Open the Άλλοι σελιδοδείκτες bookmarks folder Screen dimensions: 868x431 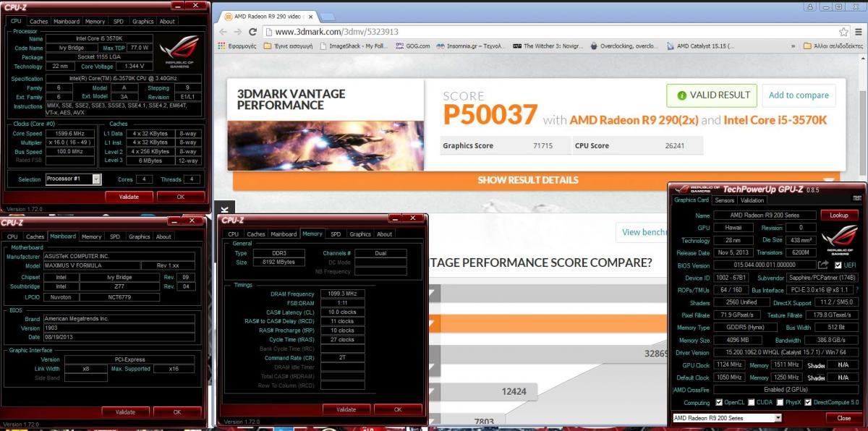click(833, 46)
